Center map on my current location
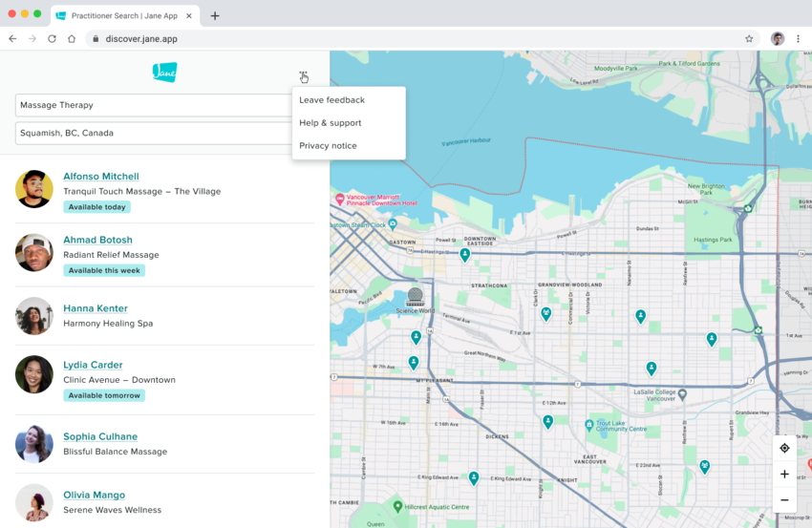This screenshot has width=812, height=528. (784, 449)
